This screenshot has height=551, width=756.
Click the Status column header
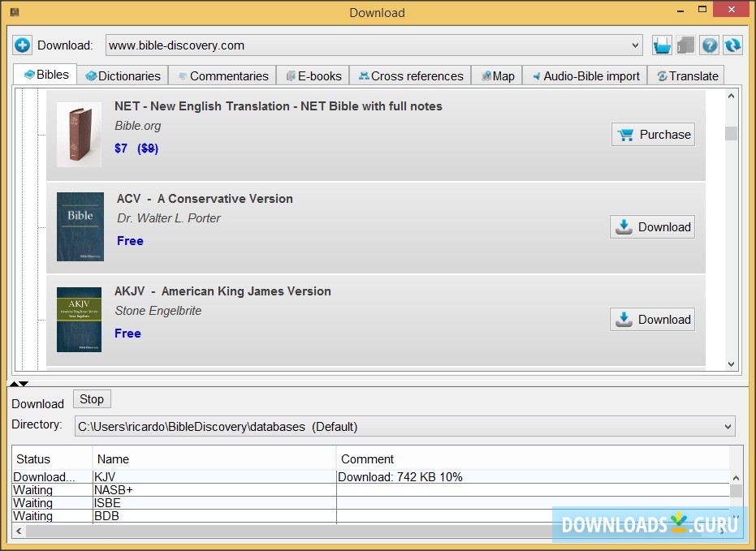[52, 459]
